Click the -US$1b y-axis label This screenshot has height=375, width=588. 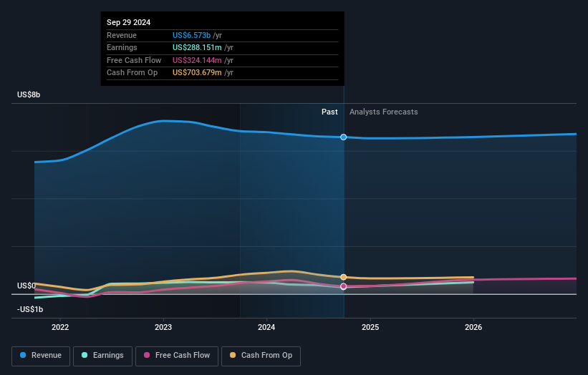(30, 309)
